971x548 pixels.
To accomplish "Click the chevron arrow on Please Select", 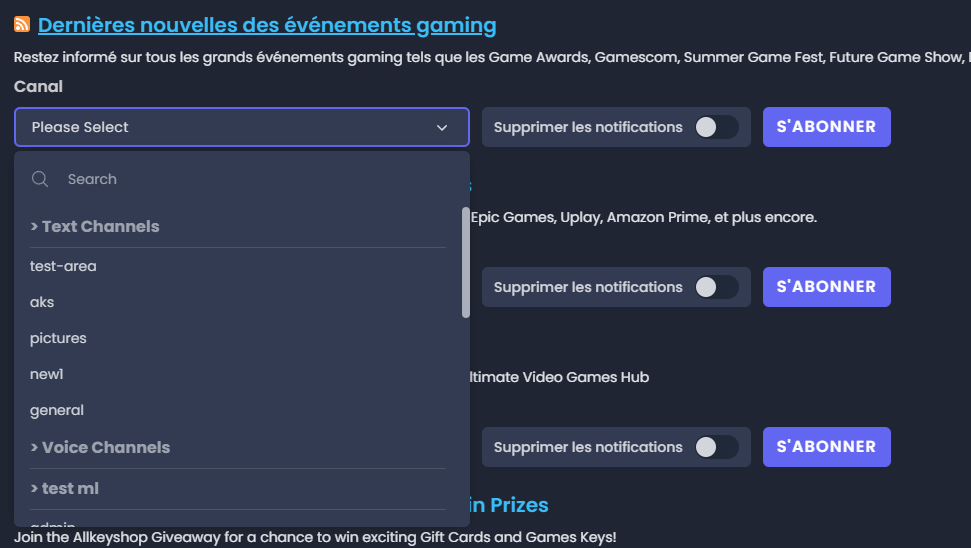I will pos(442,128).
